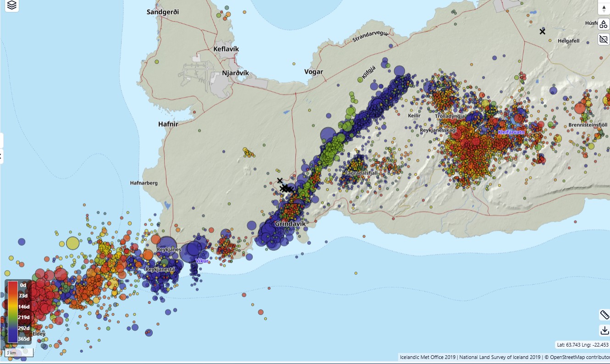This screenshot has height=364, width=610.
Task: Click the Keflavík town label
Action: pos(226,49)
